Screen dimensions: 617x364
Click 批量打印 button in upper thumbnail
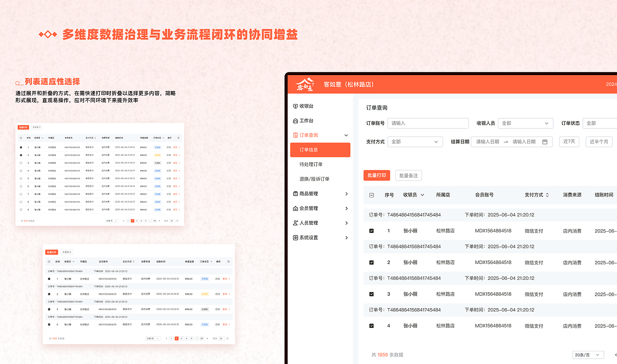[x=23, y=127]
